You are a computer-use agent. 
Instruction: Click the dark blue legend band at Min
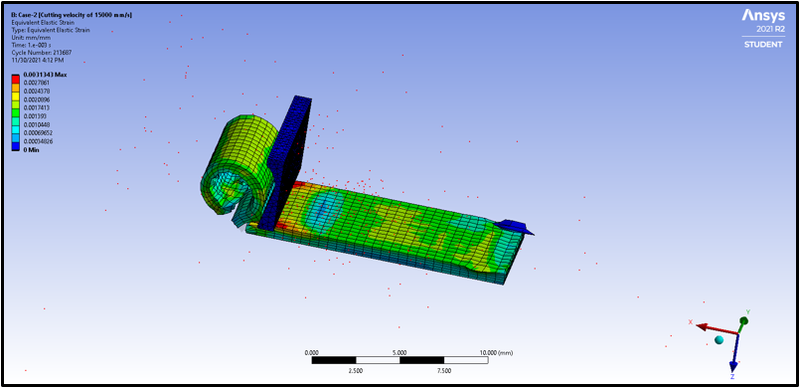[x=16, y=146]
